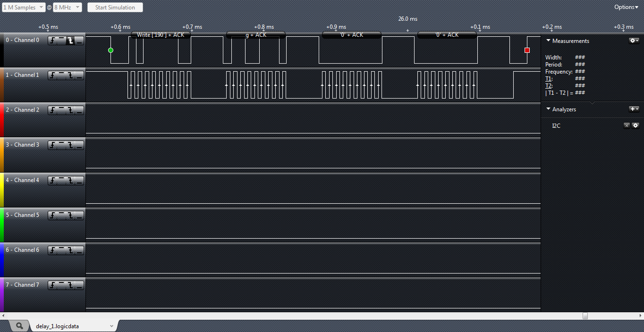Click the plus button to add an analyzer
This screenshot has height=332, width=644.
(634, 109)
